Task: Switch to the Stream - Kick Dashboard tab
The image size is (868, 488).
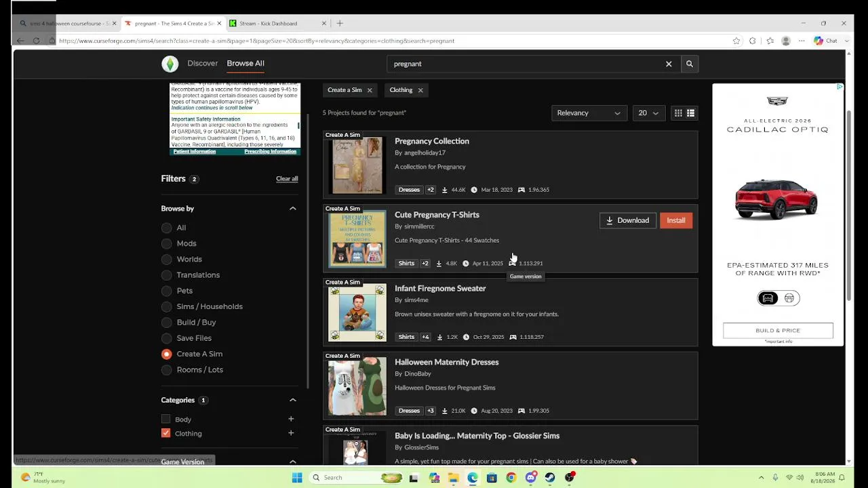Action: point(277,23)
